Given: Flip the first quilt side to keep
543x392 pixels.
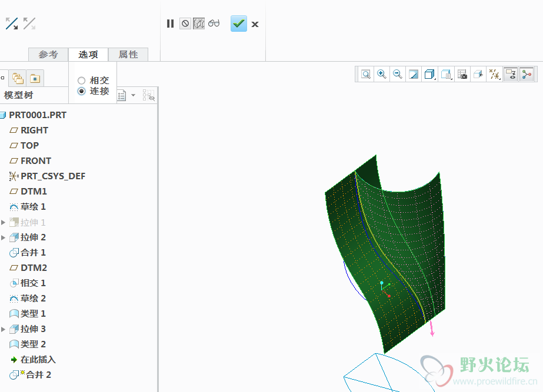Looking at the screenshot, I should pos(12,24).
